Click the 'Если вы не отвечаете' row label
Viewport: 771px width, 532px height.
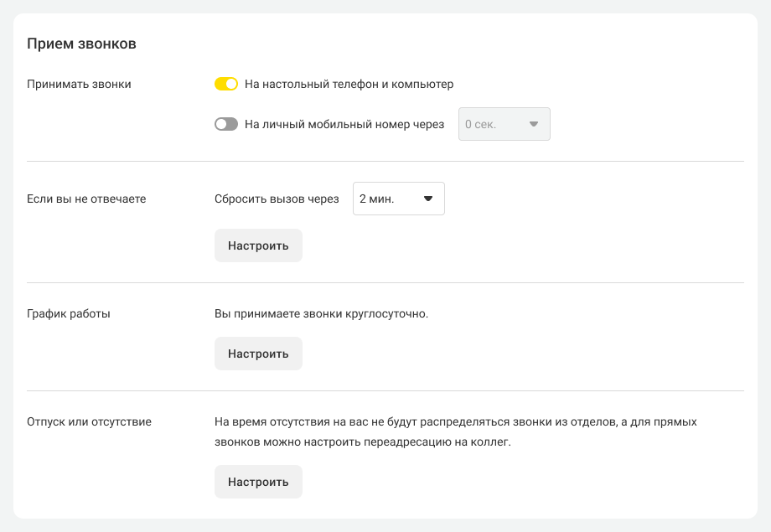pyautogui.click(x=86, y=199)
